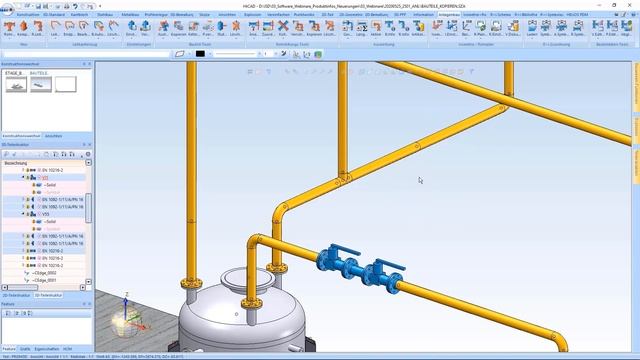Click the Komp... component icon in the ribbon

coord(24,28)
